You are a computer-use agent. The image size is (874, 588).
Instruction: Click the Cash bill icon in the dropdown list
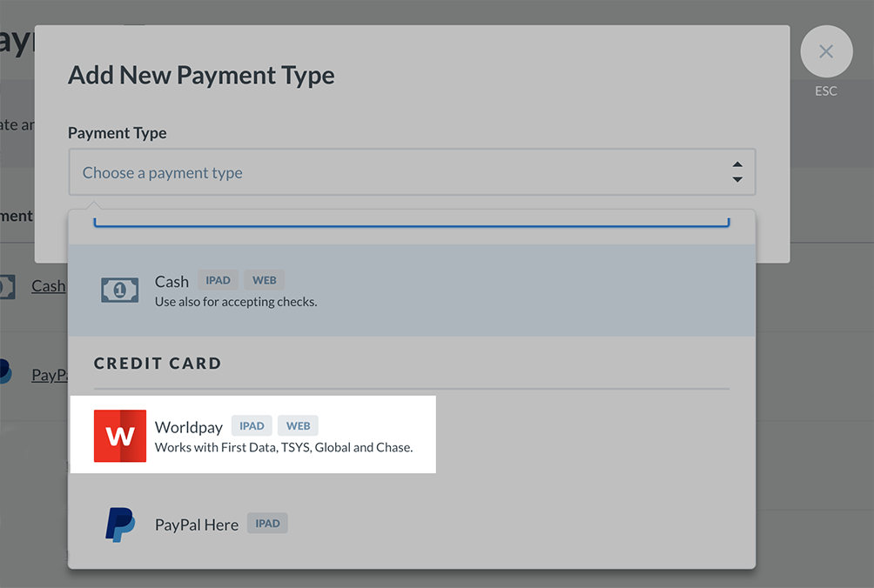[120, 290]
